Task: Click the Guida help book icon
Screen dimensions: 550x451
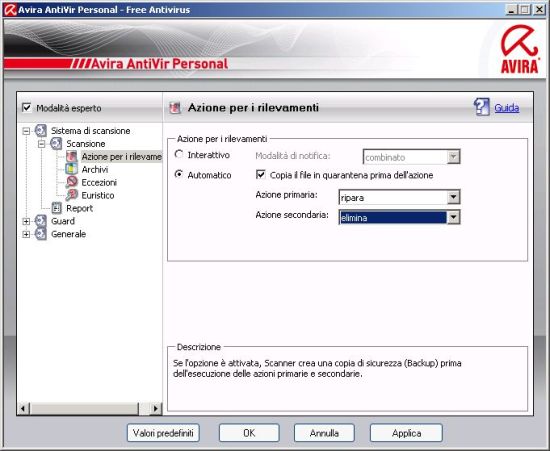Action: (482, 107)
